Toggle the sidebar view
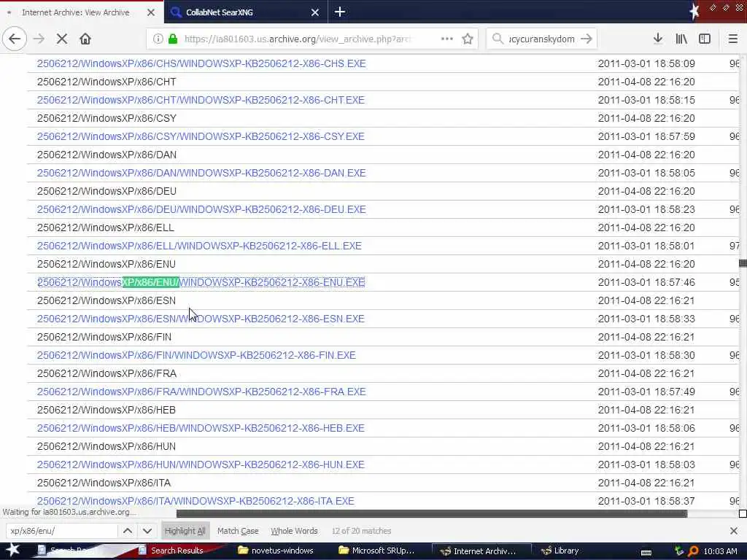Image resolution: width=747 pixels, height=560 pixels. [705, 39]
